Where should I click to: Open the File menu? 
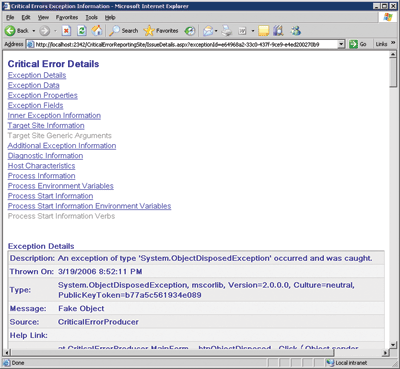click(x=10, y=17)
